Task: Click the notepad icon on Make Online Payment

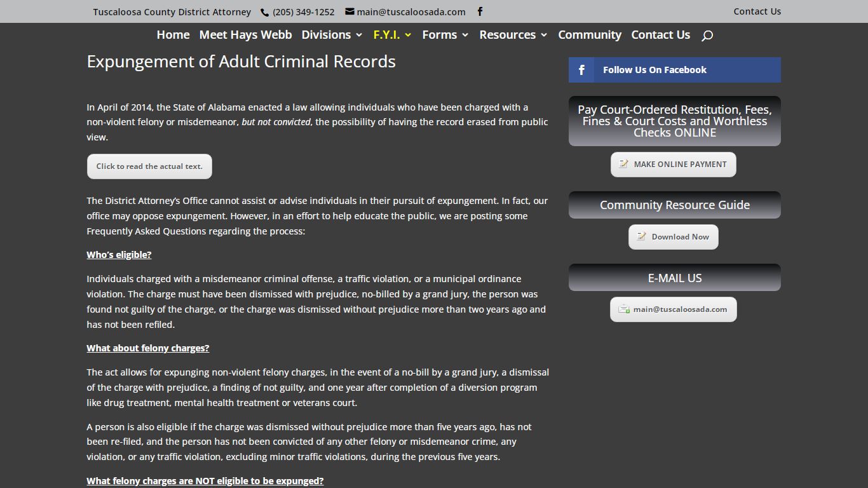Action: [625, 164]
